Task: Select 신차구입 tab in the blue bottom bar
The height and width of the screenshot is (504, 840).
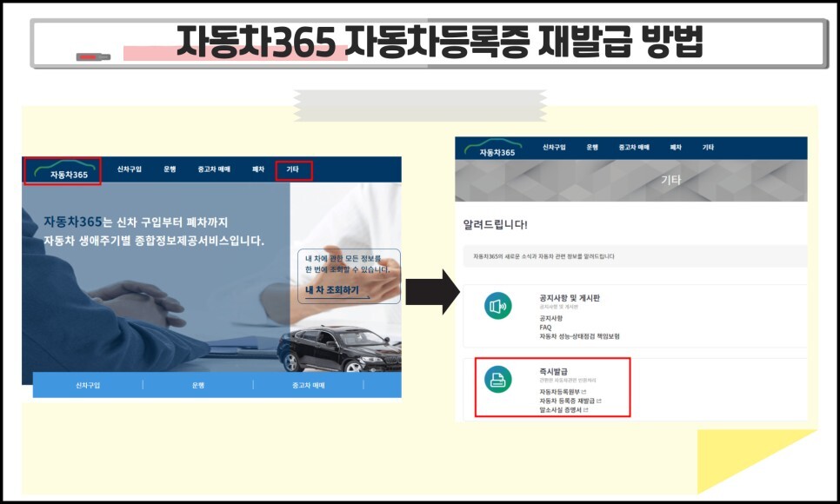Action: pyautogui.click(x=88, y=385)
